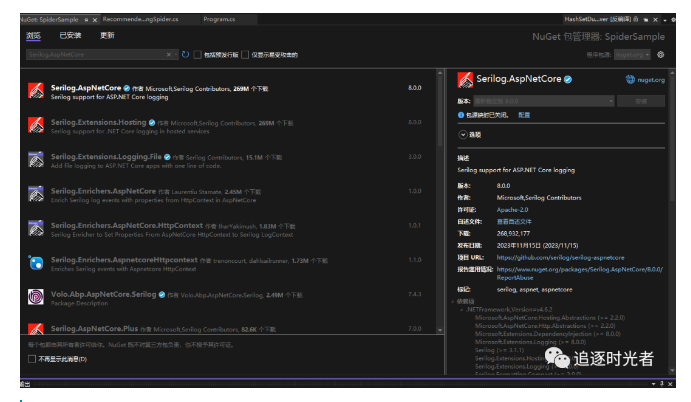Click the Serilog.AspNetCore package icon in list
Viewport: 691px width, 402px height.
coord(36,91)
